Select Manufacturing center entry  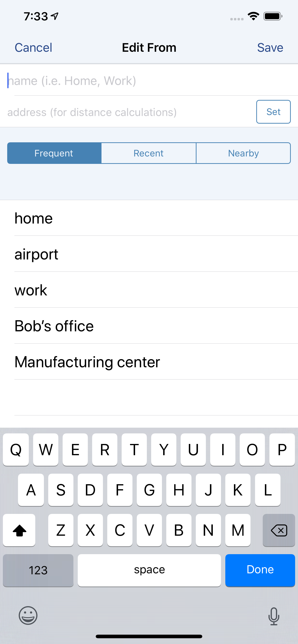149,362
